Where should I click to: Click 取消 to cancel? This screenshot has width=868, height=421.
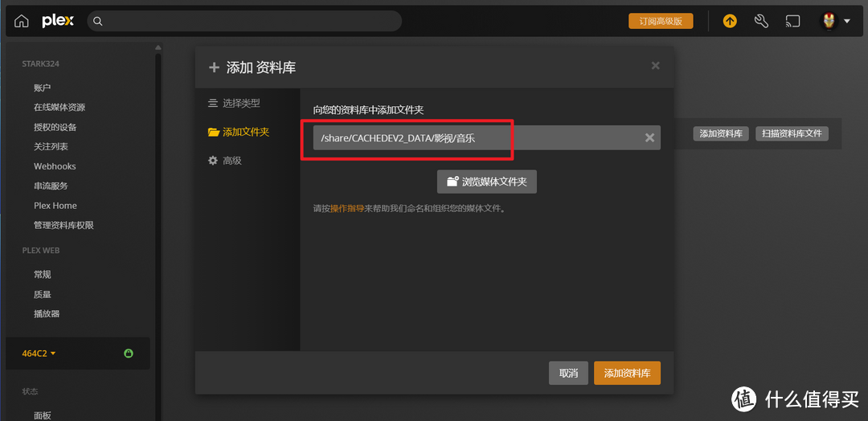[x=568, y=373]
